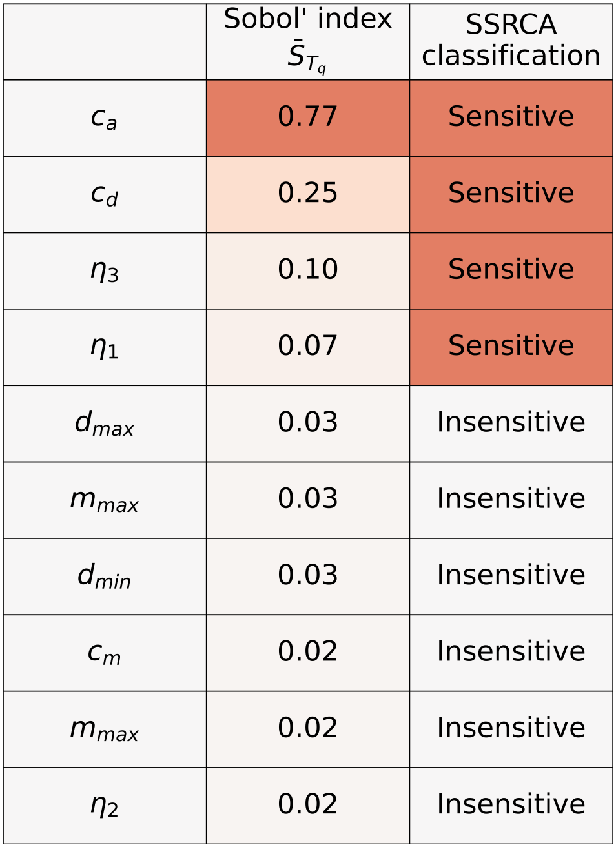Click the dark red 0.77 value cell

(x=308, y=118)
